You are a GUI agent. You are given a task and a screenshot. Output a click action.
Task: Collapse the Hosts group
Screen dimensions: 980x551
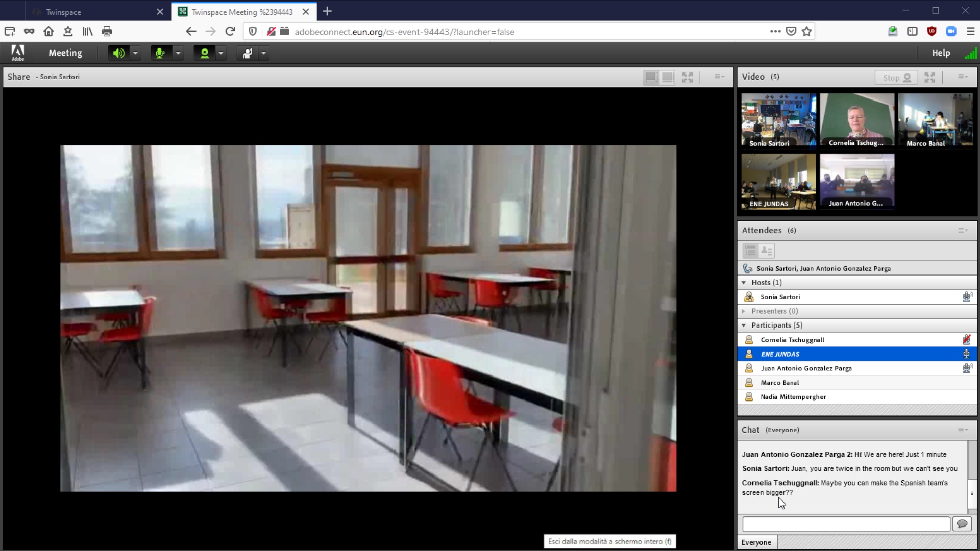744,283
